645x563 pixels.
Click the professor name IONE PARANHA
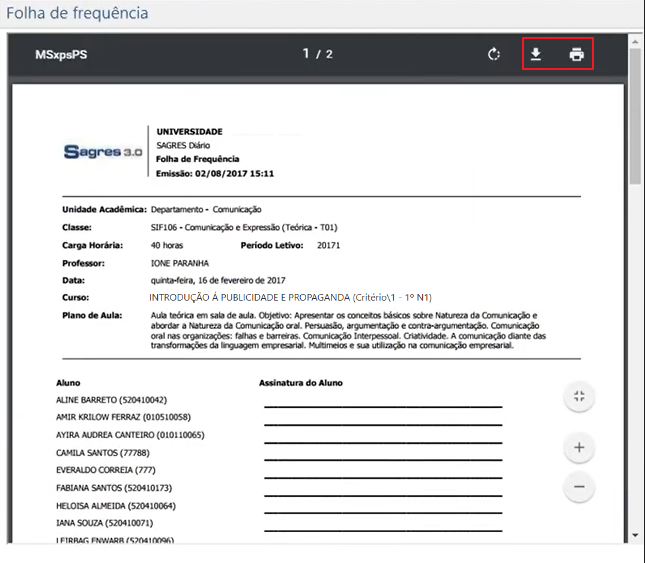[180, 263]
